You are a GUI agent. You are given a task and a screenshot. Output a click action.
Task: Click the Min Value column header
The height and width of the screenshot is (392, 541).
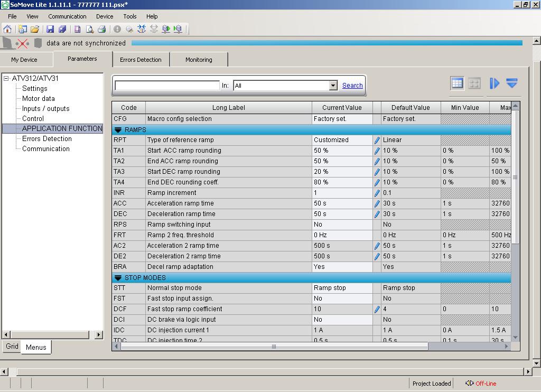(x=465, y=108)
